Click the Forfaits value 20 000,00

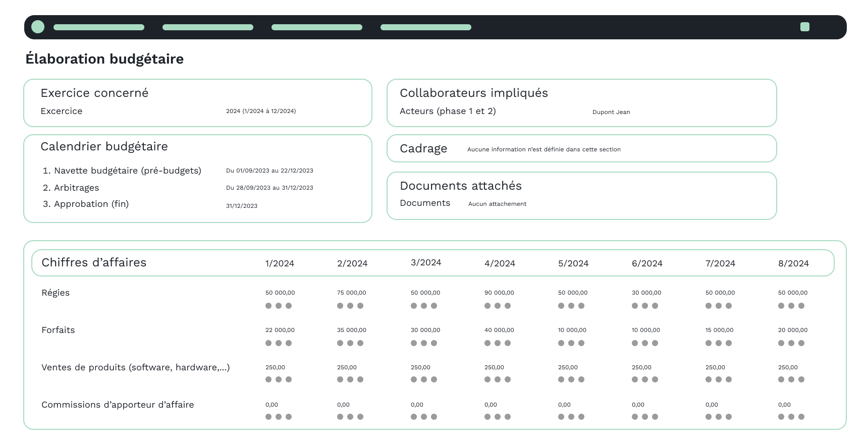click(793, 330)
